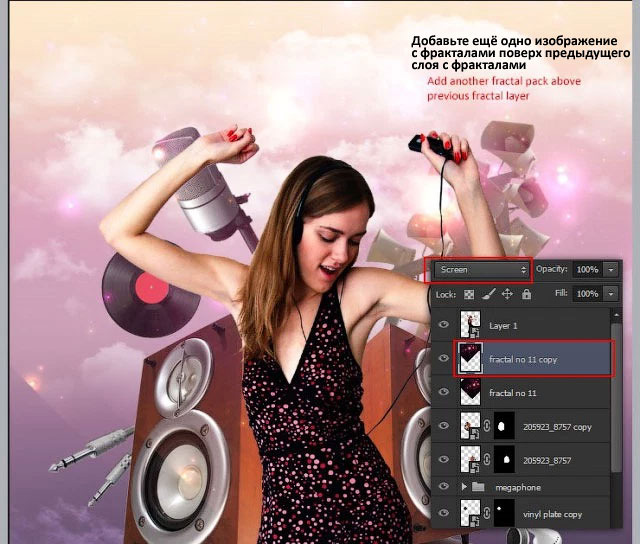Expand the megaphone layer group
Screen dimensions: 640x544
click(464, 487)
